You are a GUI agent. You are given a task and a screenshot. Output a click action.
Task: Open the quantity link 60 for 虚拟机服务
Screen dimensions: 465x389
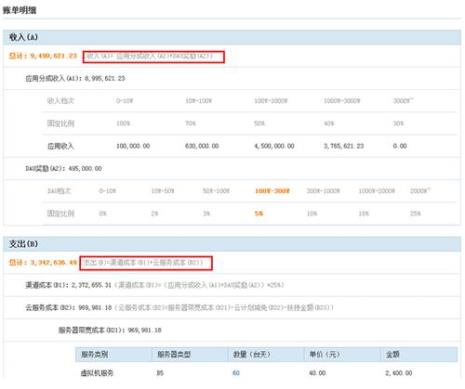pyautogui.click(x=236, y=373)
